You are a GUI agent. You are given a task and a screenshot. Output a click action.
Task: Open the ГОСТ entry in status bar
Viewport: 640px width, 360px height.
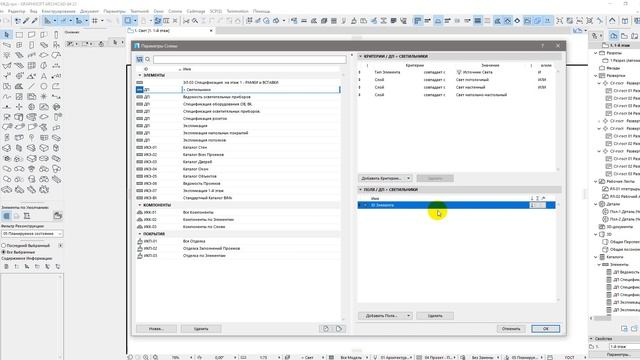569,357
